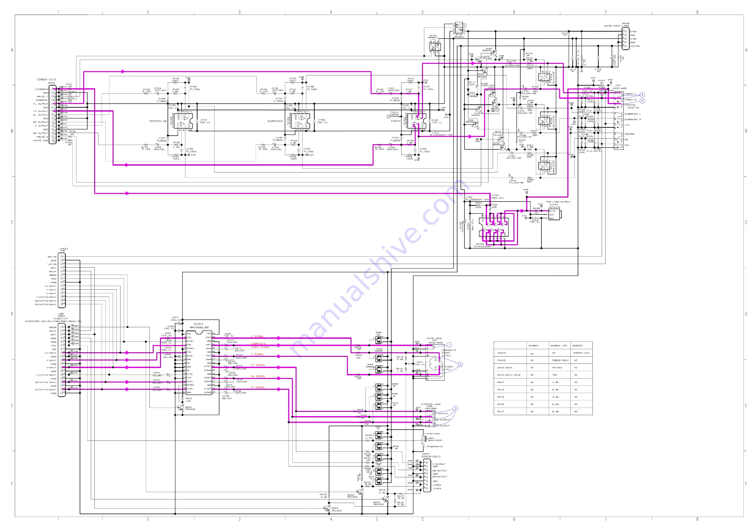Screen dimensions: 756x532
Task: Click the "CENTER, SW" op-amp label
Action: pyautogui.click(x=158, y=121)
